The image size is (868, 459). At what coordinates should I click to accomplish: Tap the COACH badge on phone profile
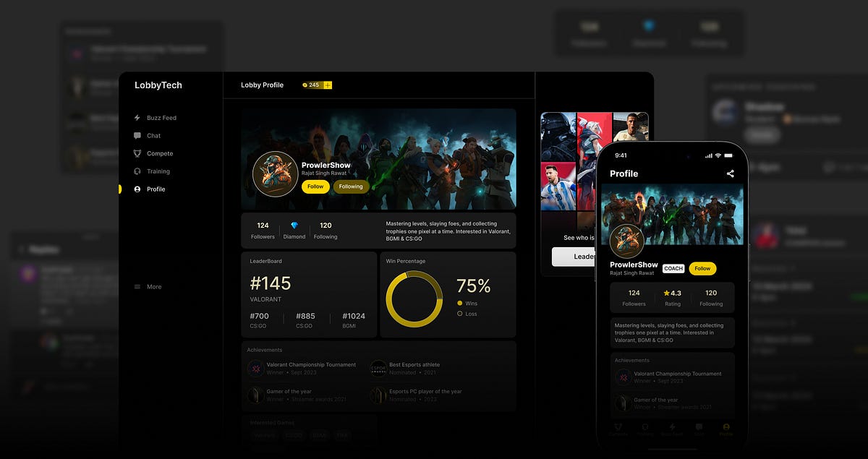(x=673, y=268)
